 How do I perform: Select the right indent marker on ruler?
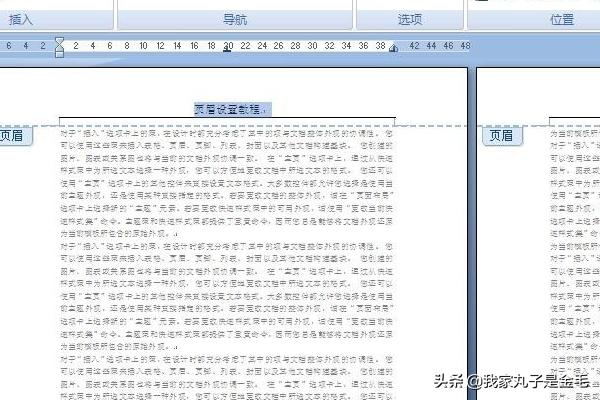point(393,49)
